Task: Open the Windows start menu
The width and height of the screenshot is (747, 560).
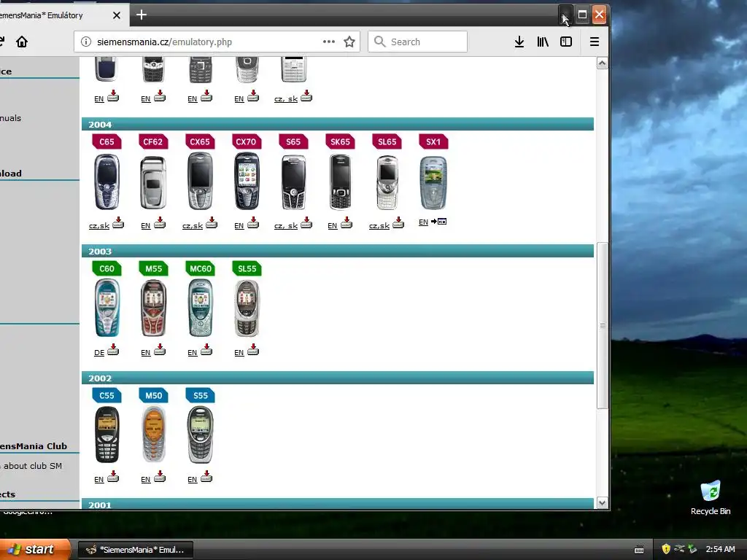Action: point(34,550)
